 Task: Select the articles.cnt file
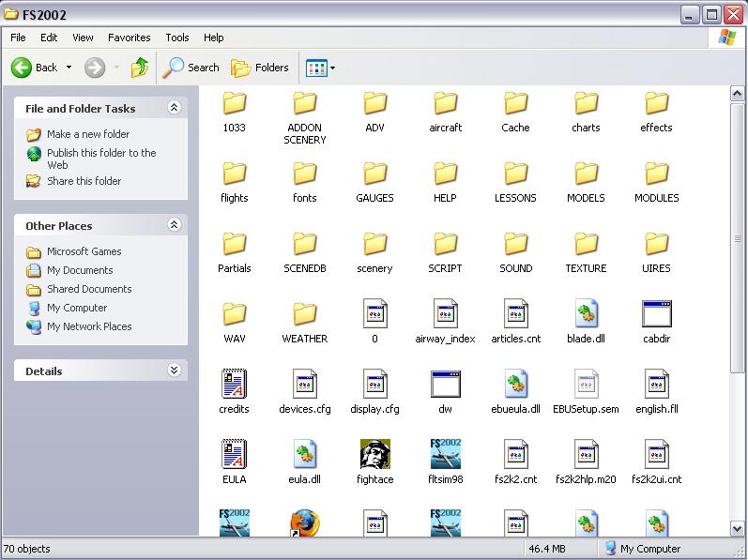pyautogui.click(x=515, y=322)
